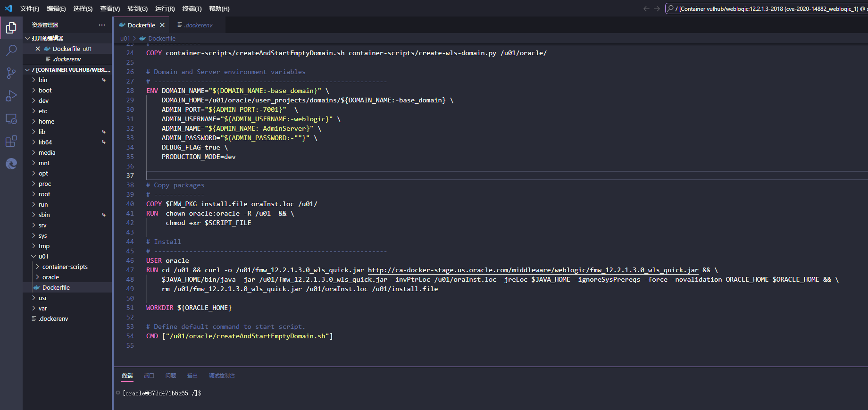Switch to the 问题 panel tab
The image size is (868, 410).
[171, 376]
